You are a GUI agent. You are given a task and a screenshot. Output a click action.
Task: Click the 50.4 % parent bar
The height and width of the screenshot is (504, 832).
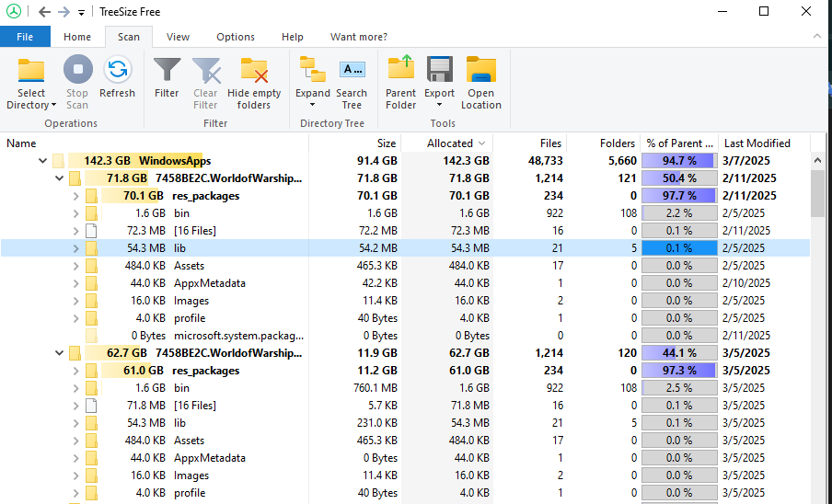pos(679,178)
